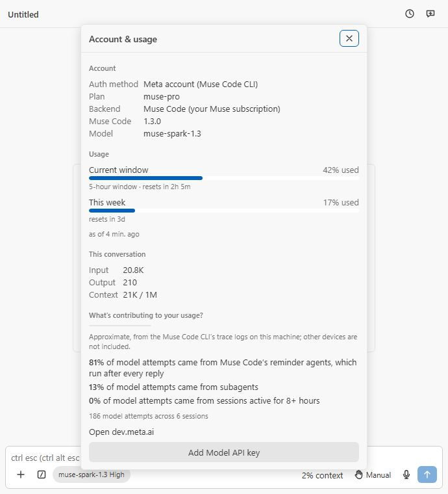Viewport: 448px width, 494px height.
Task: Add an attachment with the plus icon
Action: tap(21, 474)
